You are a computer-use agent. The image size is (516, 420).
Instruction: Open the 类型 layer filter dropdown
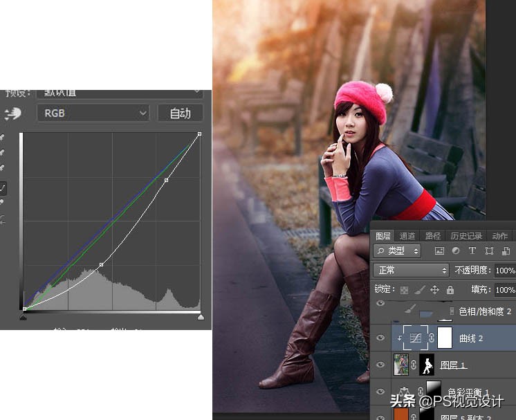pyautogui.click(x=397, y=250)
